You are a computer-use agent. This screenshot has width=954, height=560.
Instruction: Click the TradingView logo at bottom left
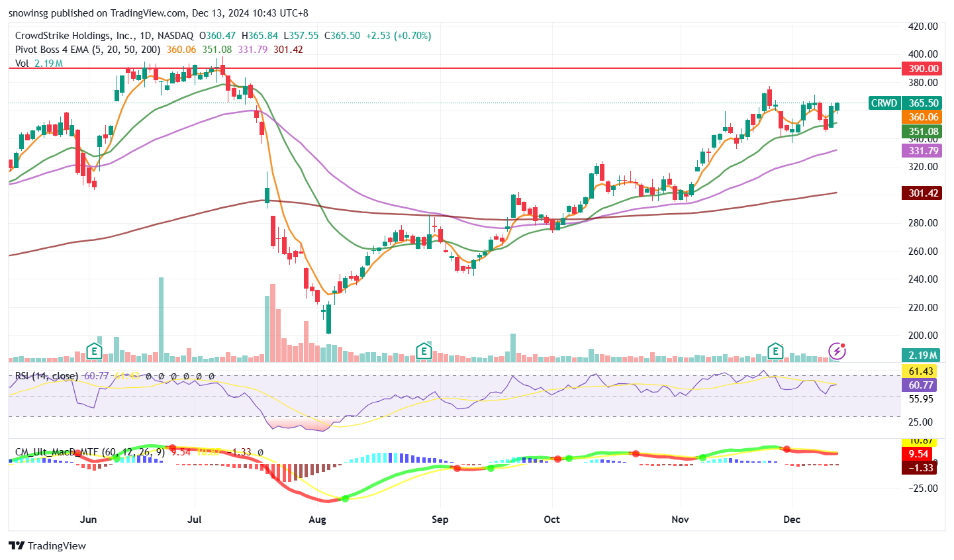click(48, 545)
